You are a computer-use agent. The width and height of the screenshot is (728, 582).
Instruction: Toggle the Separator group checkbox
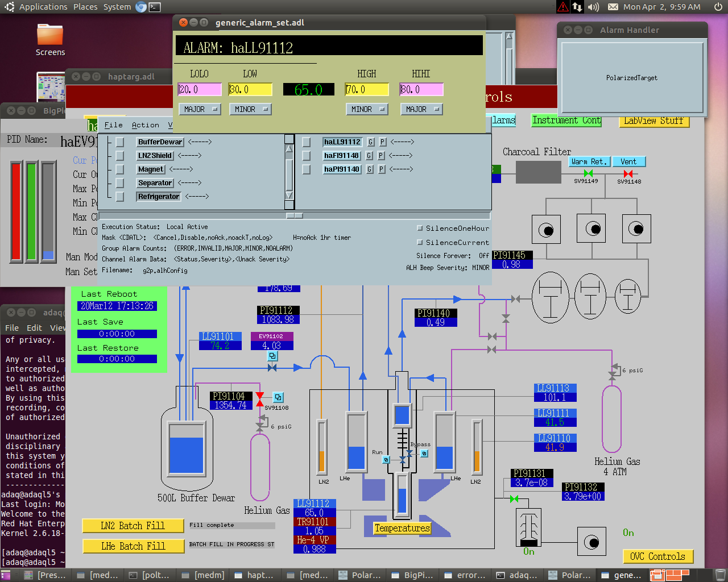pyautogui.click(x=120, y=183)
